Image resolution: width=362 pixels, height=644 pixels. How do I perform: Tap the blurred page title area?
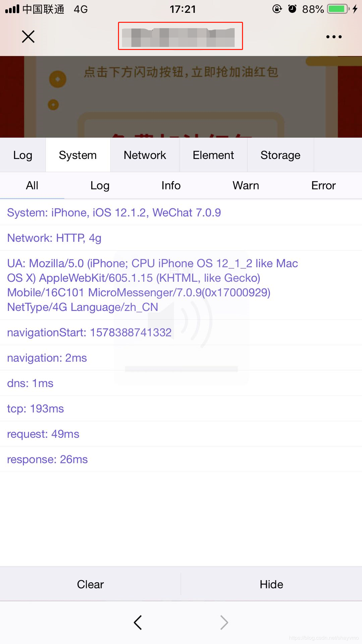coord(180,36)
